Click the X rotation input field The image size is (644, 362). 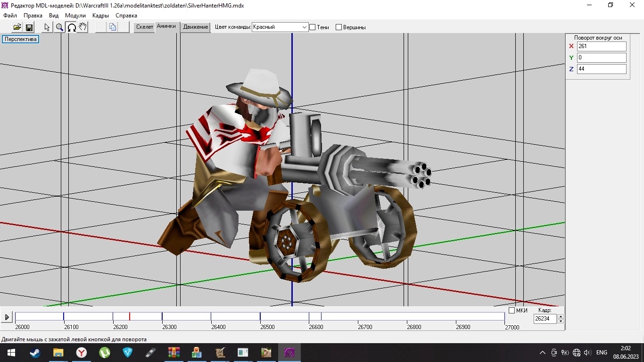(x=602, y=46)
